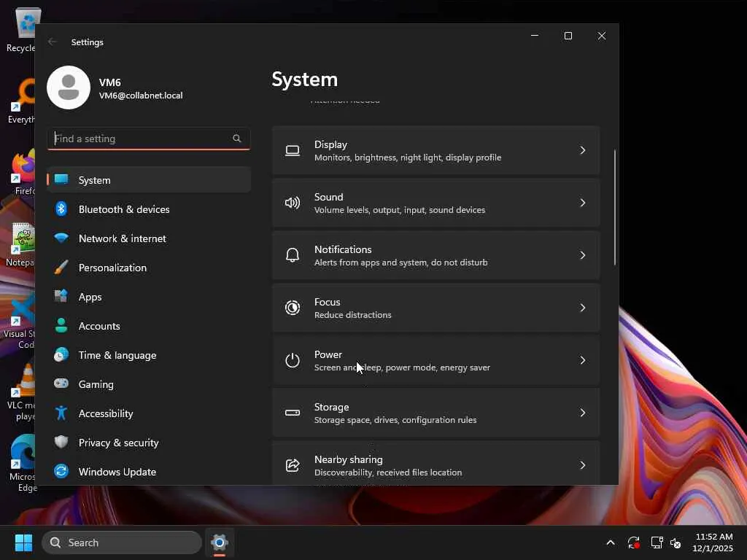
Task: Click the Network & internet Wi-Fi icon
Action: click(61, 238)
